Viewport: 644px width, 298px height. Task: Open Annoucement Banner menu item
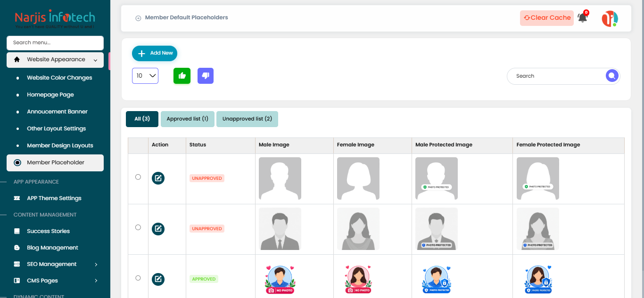tap(57, 112)
